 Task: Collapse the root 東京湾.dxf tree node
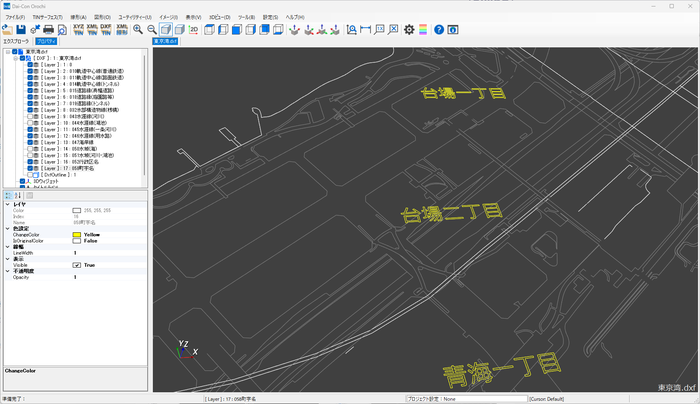coord(8,52)
